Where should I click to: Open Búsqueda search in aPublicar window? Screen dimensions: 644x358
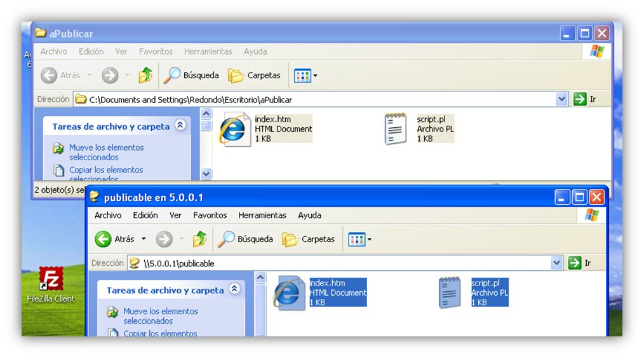191,75
